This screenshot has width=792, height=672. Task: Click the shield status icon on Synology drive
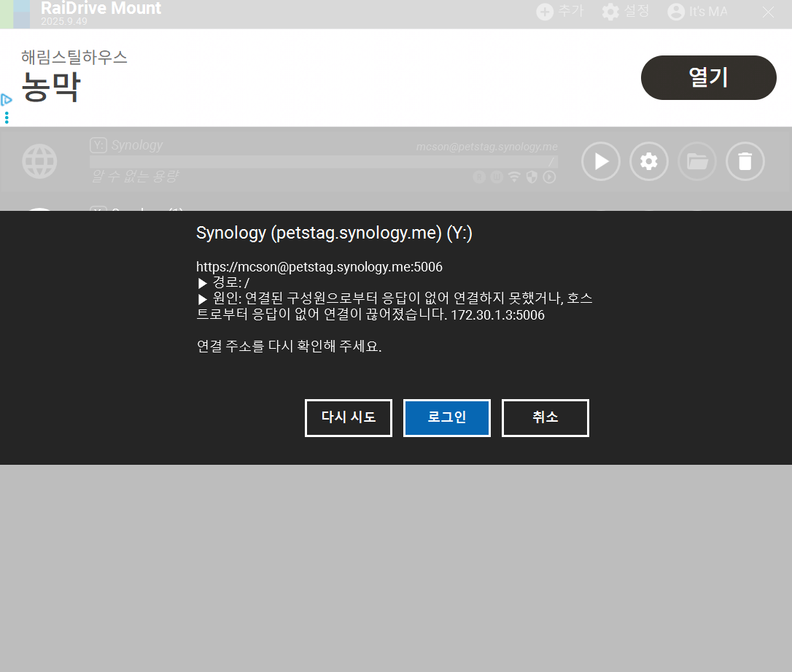coord(532,177)
